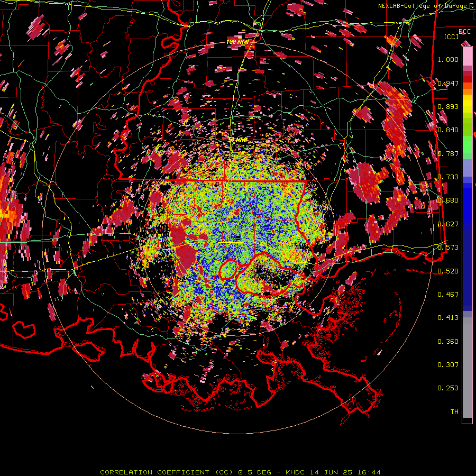Click the 0.627 color scale label
The width and height of the screenshot is (476, 476).
click(x=448, y=224)
